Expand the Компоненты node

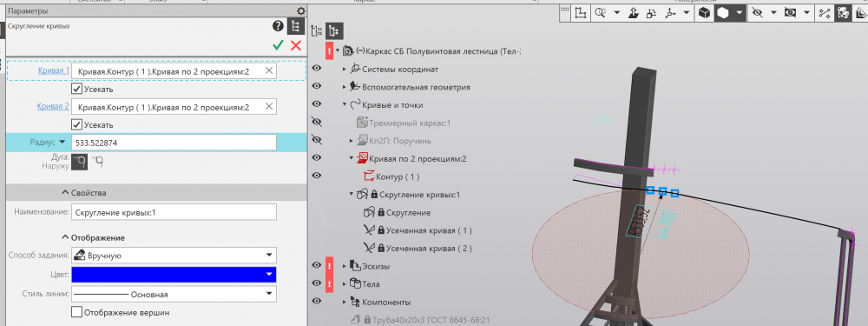[345, 303]
